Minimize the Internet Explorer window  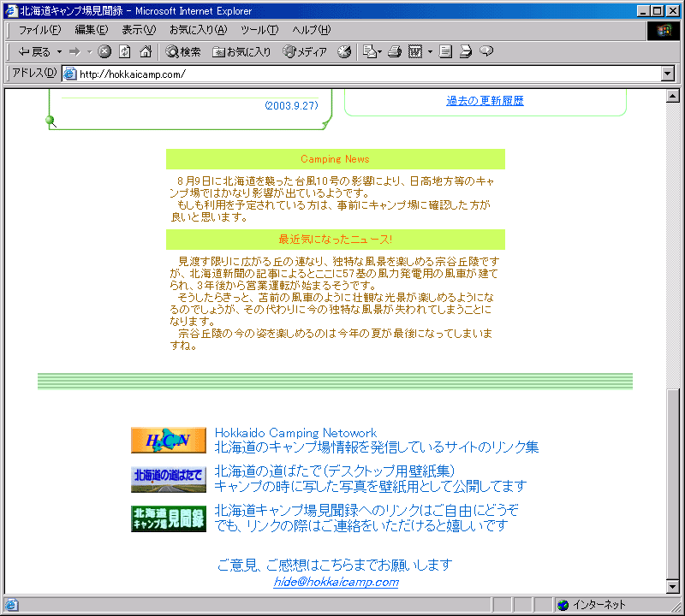643,11
